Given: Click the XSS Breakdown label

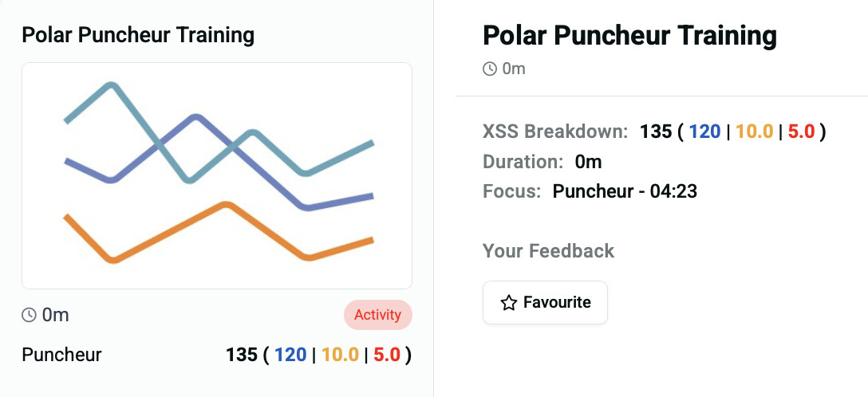Looking at the screenshot, I should pos(555,132).
